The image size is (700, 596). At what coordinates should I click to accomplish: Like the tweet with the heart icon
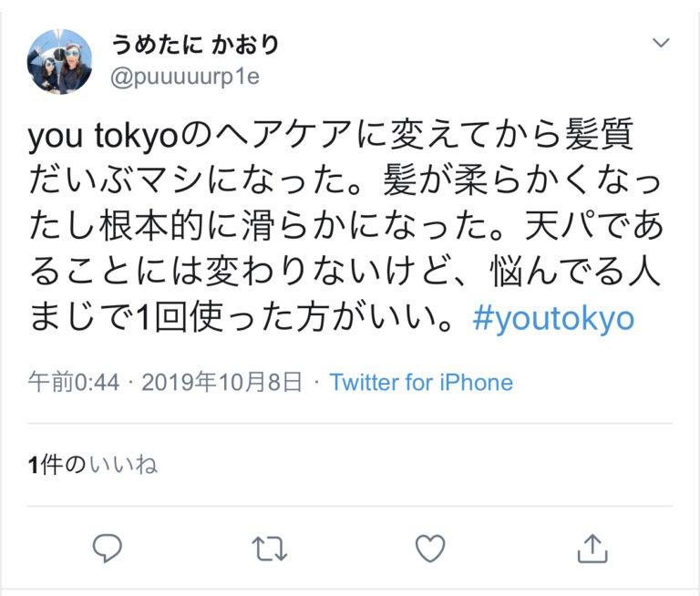[430, 548]
